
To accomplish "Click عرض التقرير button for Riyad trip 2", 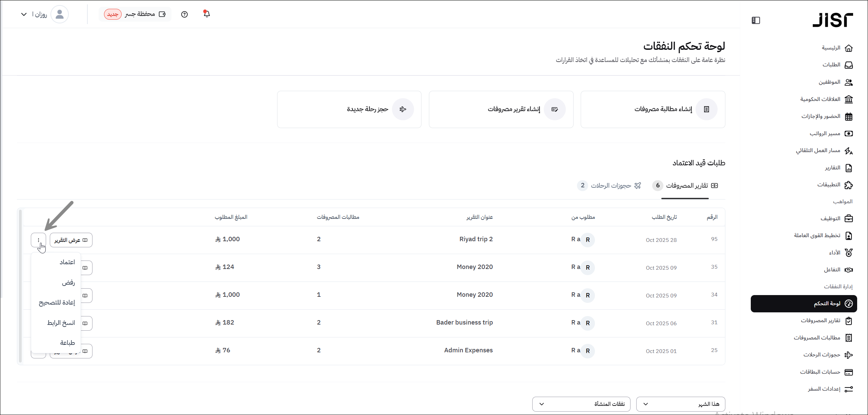I will [x=71, y=240].
